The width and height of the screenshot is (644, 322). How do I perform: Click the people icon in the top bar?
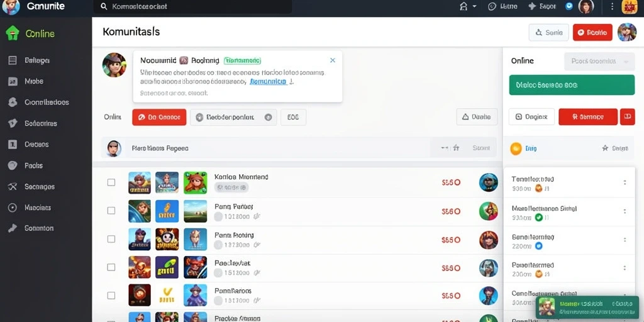[x=464, y=6]
